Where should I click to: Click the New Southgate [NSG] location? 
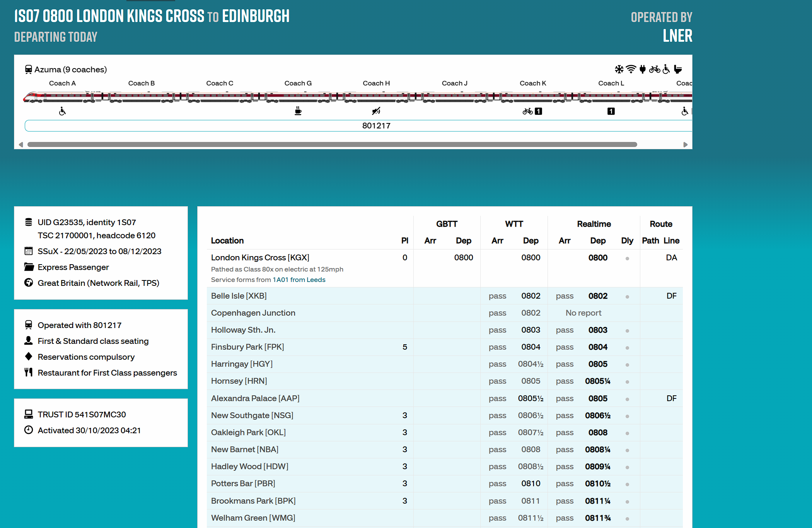click(x=252, y=415)
